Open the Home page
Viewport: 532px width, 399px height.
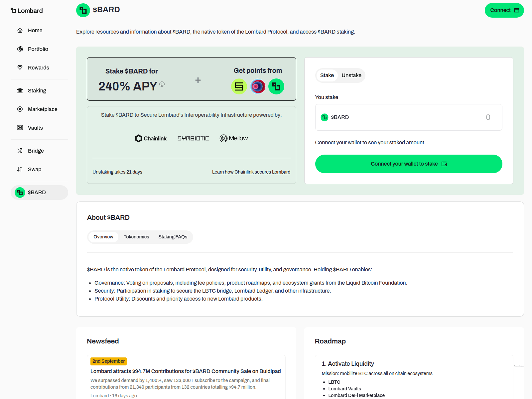[39, 30]
